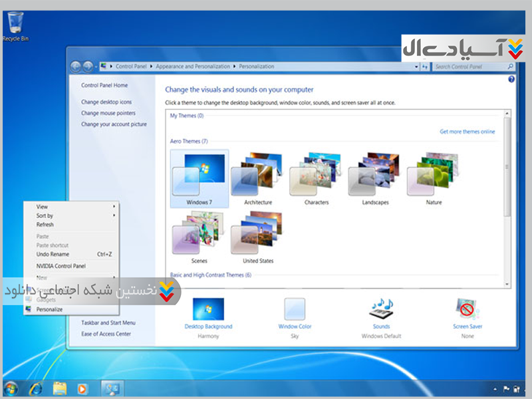Open the Screen Saver icon
The height and width of the screenshot is (399, 532).
467,310
